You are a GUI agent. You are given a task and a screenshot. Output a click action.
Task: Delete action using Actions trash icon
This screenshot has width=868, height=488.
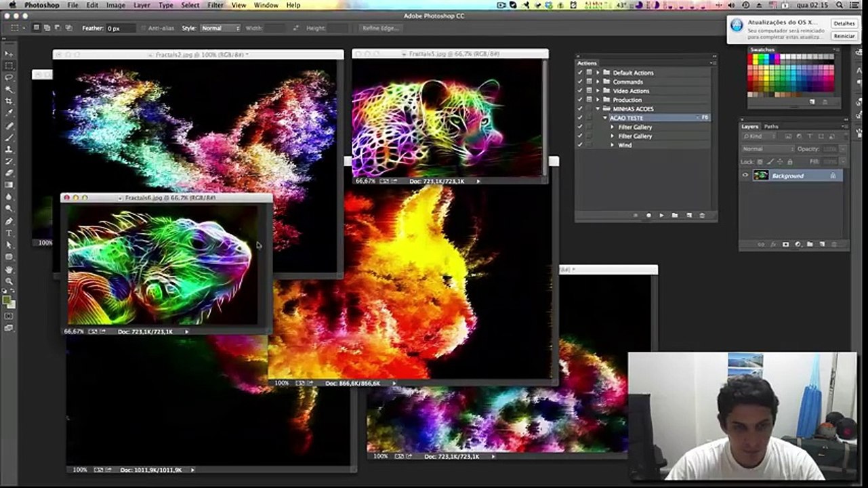coord(702,216)
